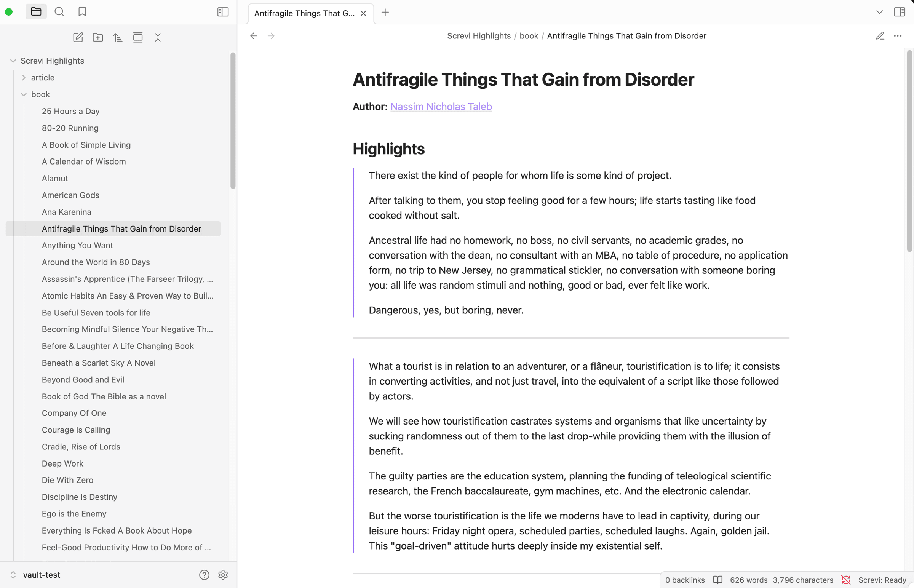Screen dimensions: 914x588
Task: Change the file sort order
Action: pyautogui.click(x=118, y=37)
